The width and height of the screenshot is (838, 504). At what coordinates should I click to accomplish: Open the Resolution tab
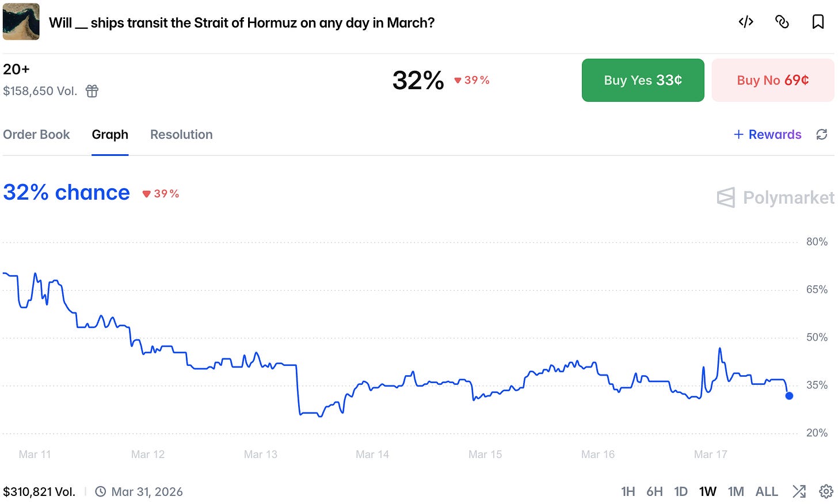tap(181, 135)
